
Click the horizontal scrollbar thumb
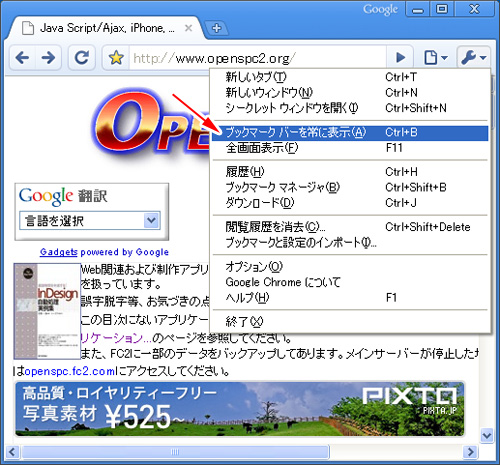[x=176, y=452]
